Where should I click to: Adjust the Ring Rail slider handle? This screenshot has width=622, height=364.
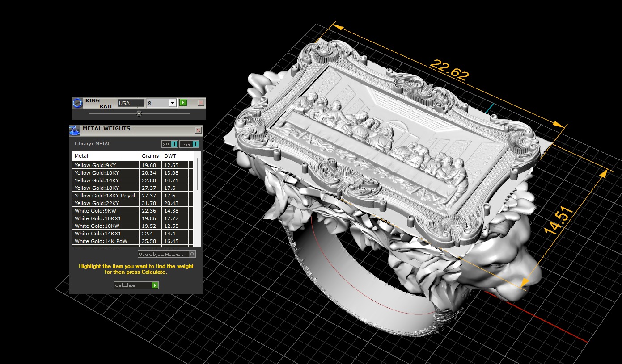coord(139,113)
